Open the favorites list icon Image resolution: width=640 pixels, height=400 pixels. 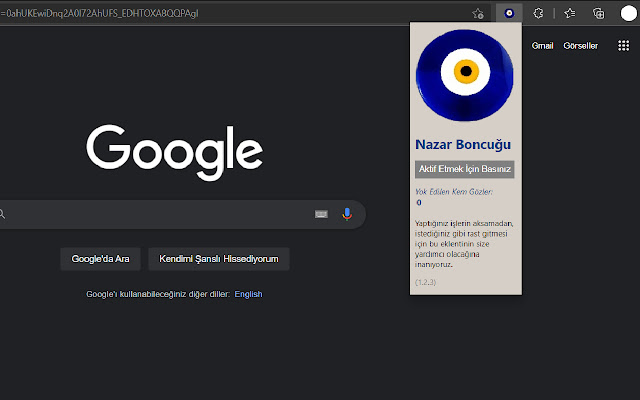pos(570,13)
